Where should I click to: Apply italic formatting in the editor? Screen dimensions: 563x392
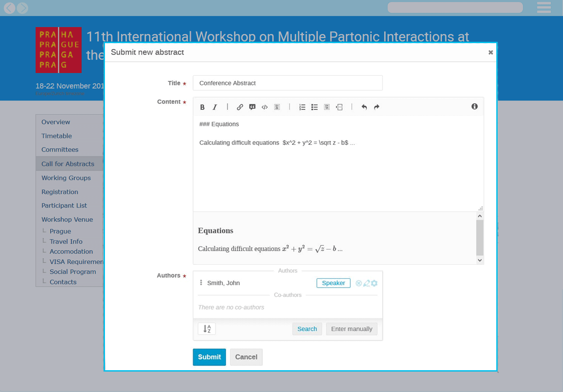(x=215, y=107)
